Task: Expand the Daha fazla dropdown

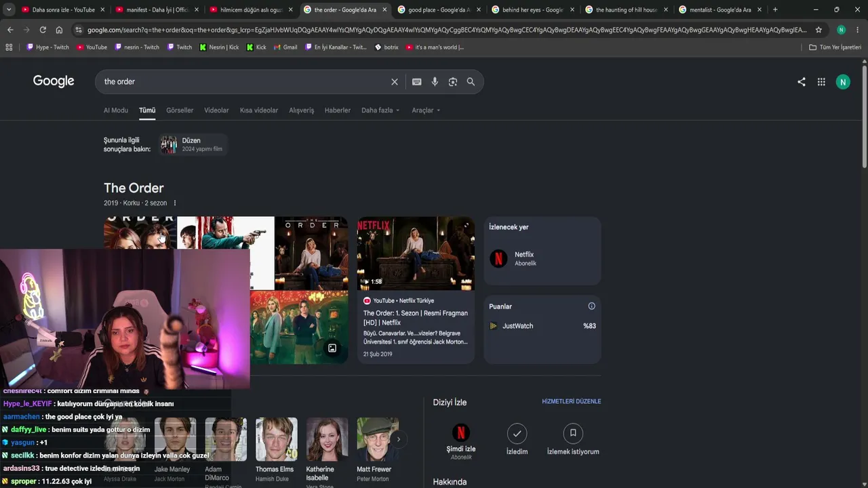Action: point(380,110)
